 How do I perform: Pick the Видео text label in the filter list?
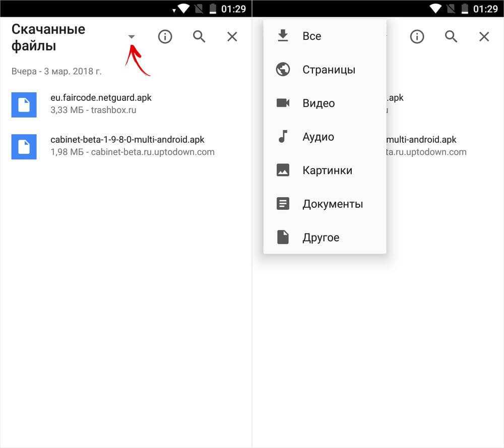point(319,103)
